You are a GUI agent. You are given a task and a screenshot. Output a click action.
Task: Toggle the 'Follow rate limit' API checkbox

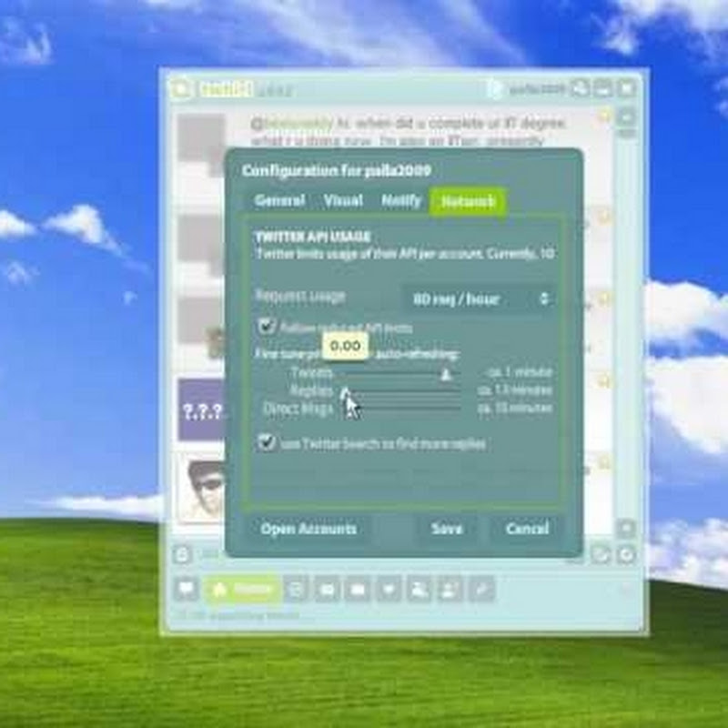point(266,327)
